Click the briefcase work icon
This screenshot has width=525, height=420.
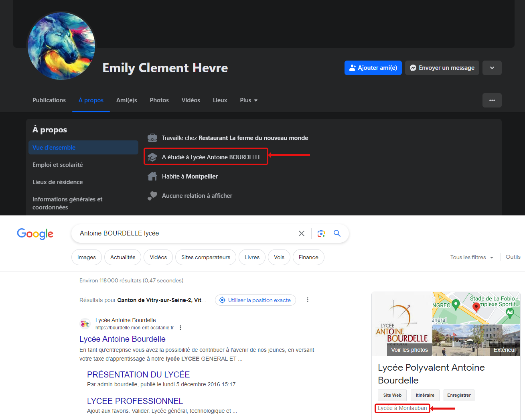tap(152, 138)
